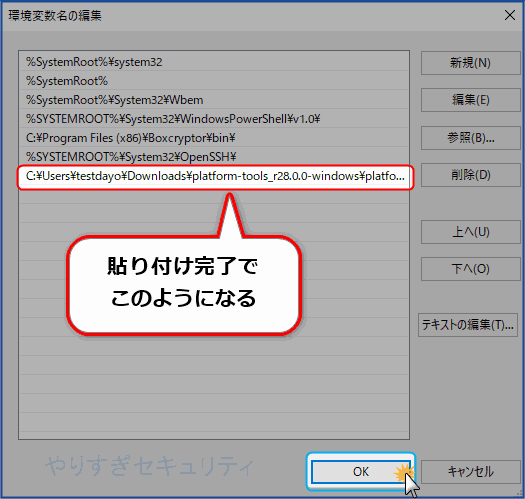
Task: Select the System32\Wbem path entry
Action: 214,100
